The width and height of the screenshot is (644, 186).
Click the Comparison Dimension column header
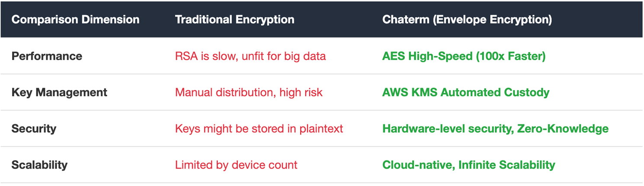click(x=75, y=20)
